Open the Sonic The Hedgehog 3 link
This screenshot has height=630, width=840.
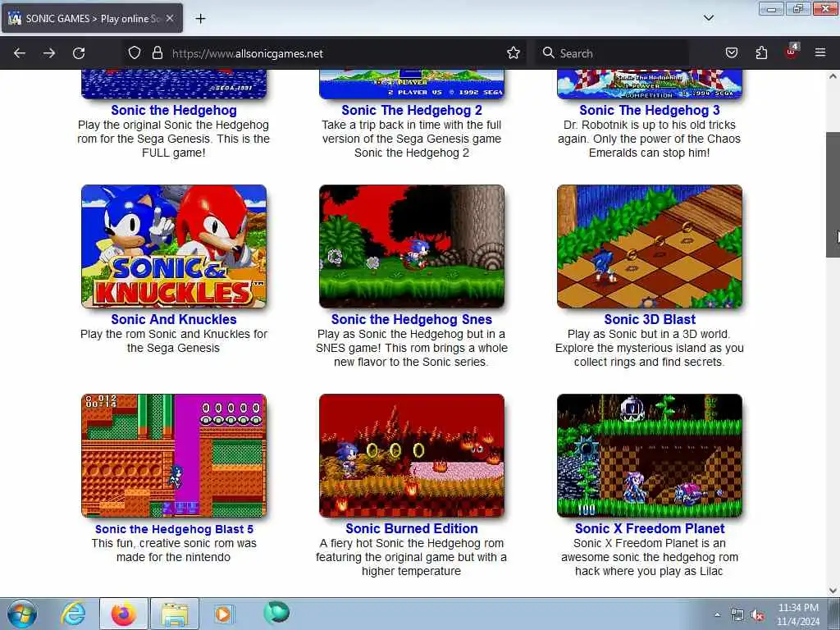click(650, 111)
